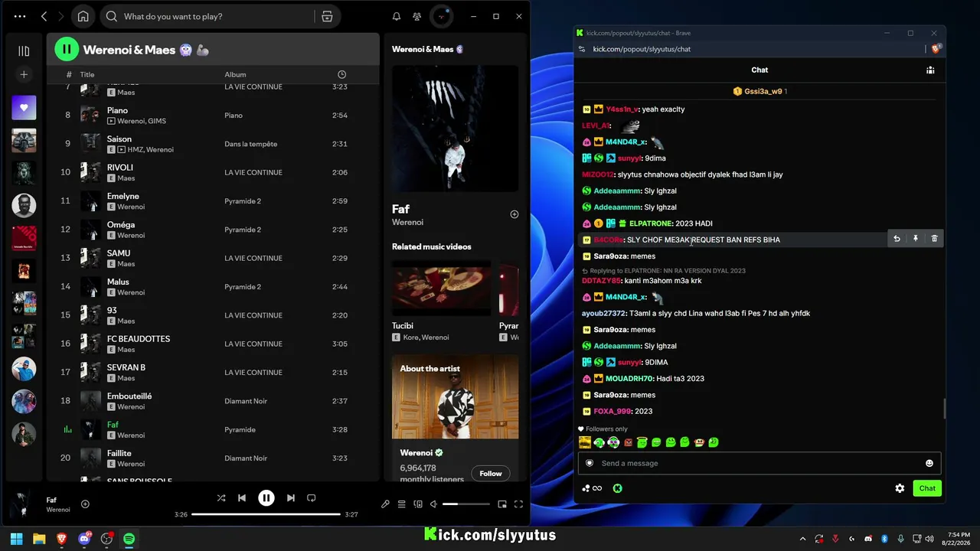Open the Spotify three-dots menu

pyautogui.click(x=20, y=16)
